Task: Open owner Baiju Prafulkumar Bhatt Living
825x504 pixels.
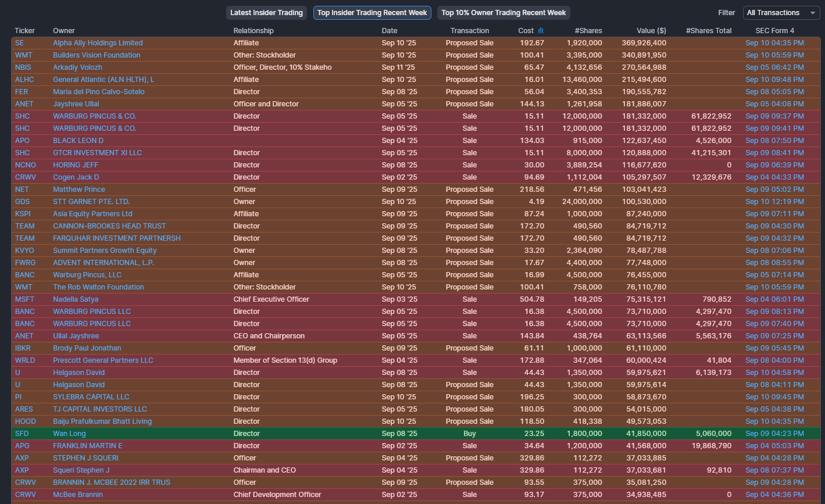Action: tap(102, 421)
